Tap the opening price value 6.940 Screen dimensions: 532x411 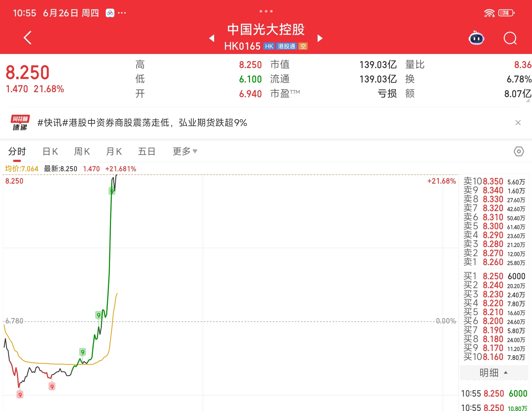pyautogui.click(x=250, y=94)
